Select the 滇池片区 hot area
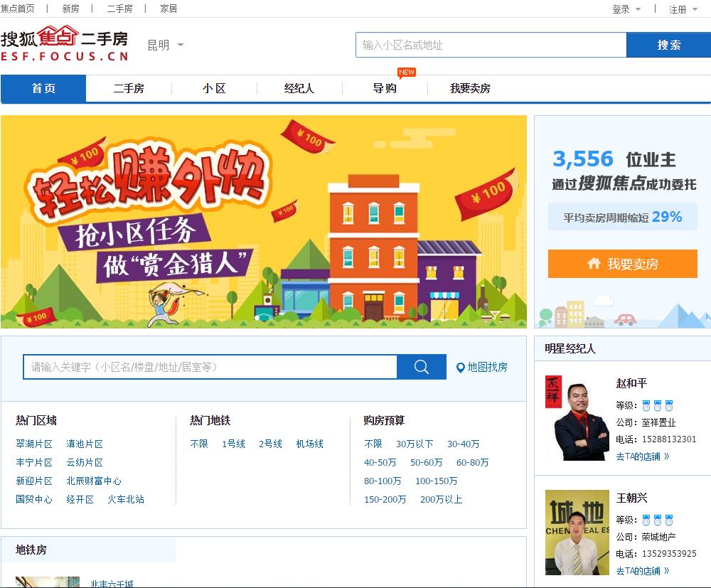This screenshot has width=711, height=588. click(85, 444)
